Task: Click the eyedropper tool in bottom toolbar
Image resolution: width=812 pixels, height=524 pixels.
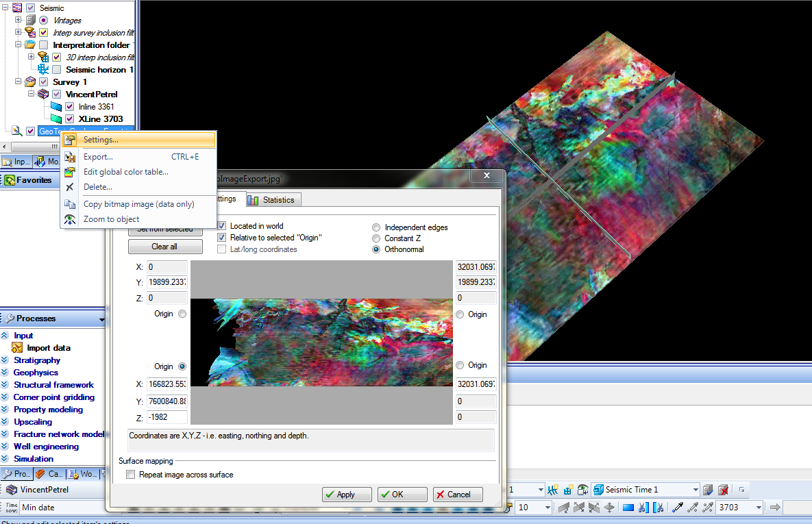Action: (678, 508)
